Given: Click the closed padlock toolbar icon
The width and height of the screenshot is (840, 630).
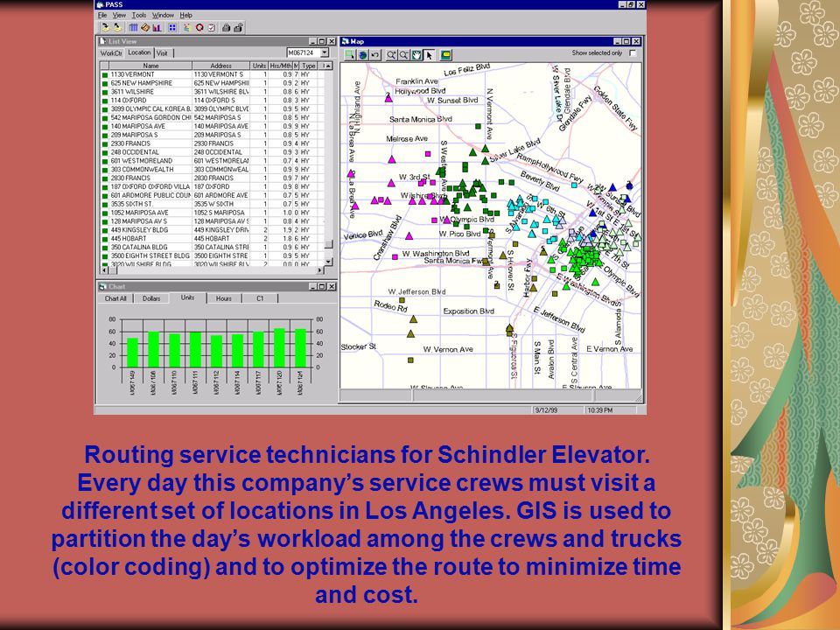Looking at the screenshot, I should point(227,27).
